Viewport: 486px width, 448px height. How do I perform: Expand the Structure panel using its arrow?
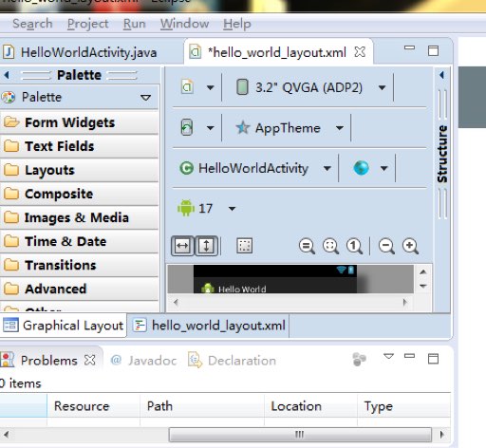(x=441, y=75)
